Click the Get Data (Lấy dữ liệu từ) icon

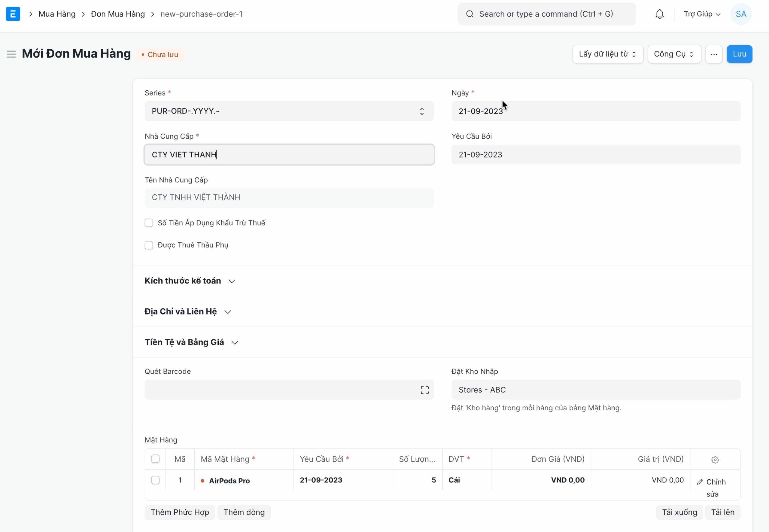tap(606, 54)
